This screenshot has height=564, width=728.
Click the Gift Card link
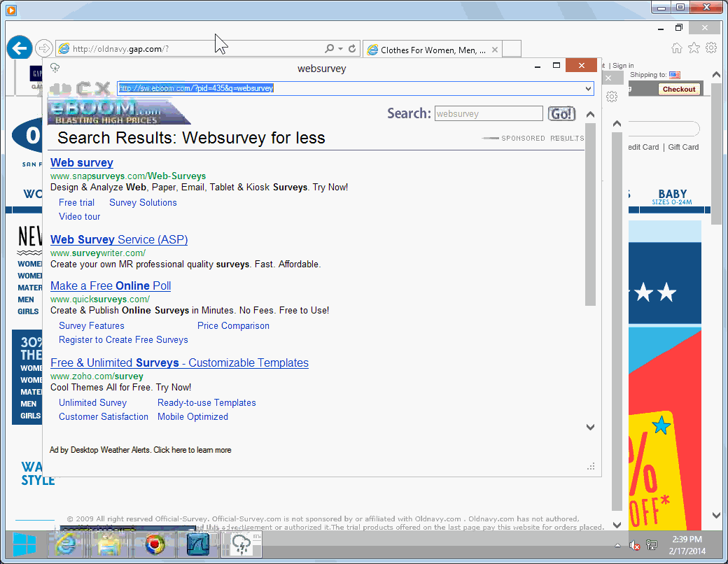point(683,147)
